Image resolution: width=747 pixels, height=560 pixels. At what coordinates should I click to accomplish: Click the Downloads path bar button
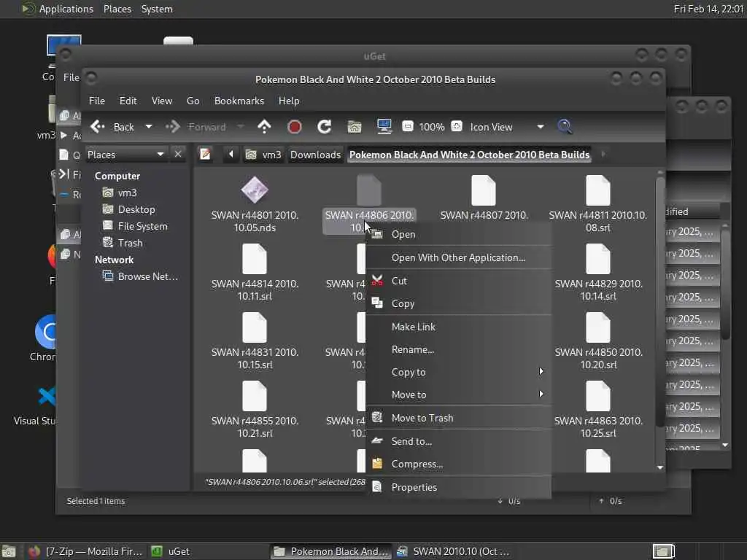315,155
